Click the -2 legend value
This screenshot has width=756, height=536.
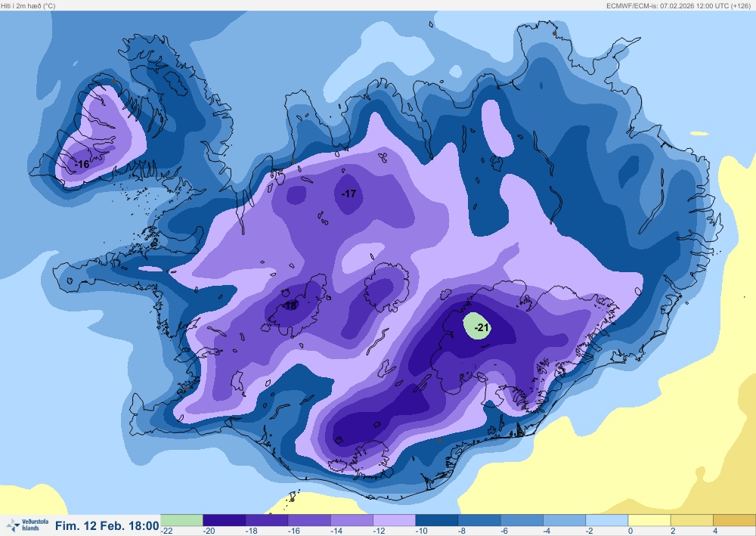590,531
